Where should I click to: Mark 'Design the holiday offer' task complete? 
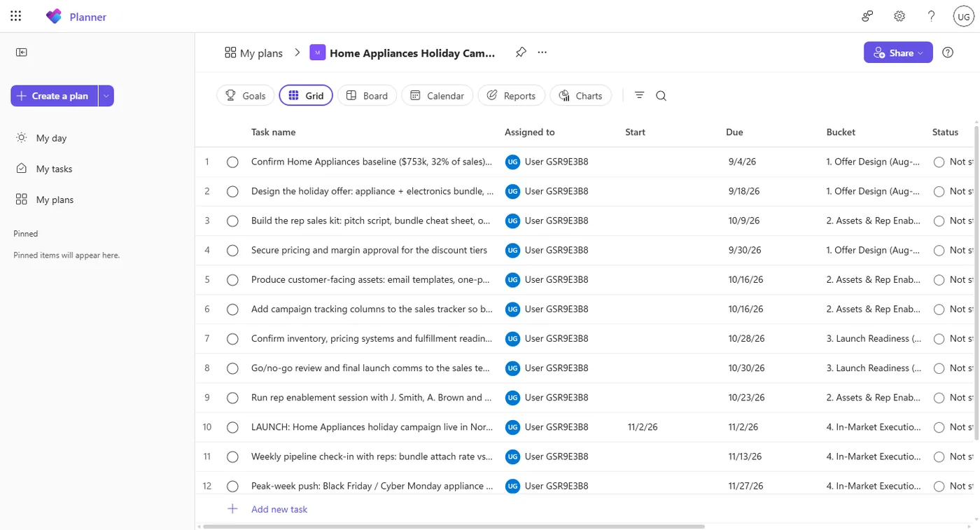[x=232, y=192]
